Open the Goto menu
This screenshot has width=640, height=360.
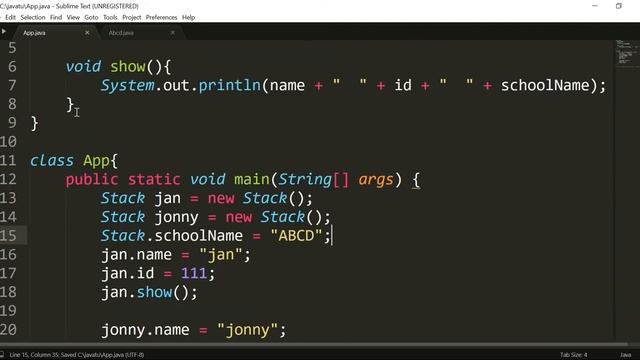tap(91, 17)
